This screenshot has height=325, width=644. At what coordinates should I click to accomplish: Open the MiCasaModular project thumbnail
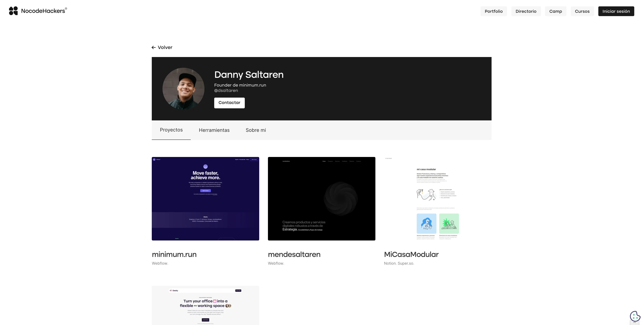[x=438, y=199]
